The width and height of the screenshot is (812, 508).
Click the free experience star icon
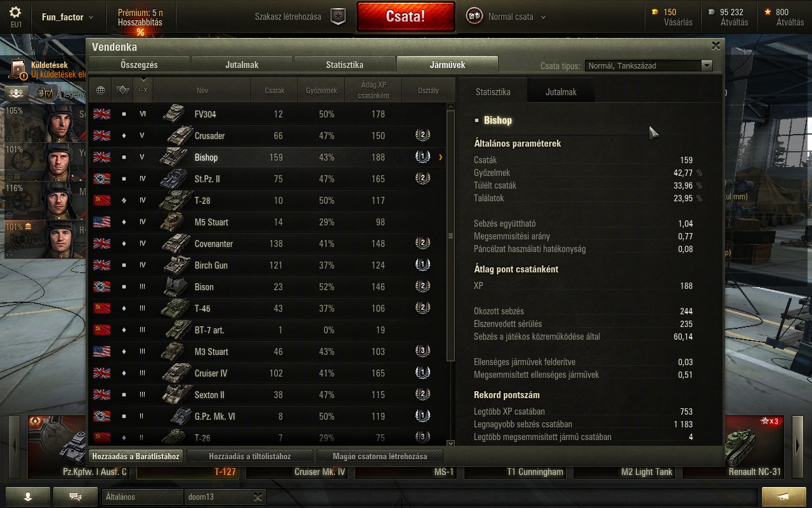point(768,11)
